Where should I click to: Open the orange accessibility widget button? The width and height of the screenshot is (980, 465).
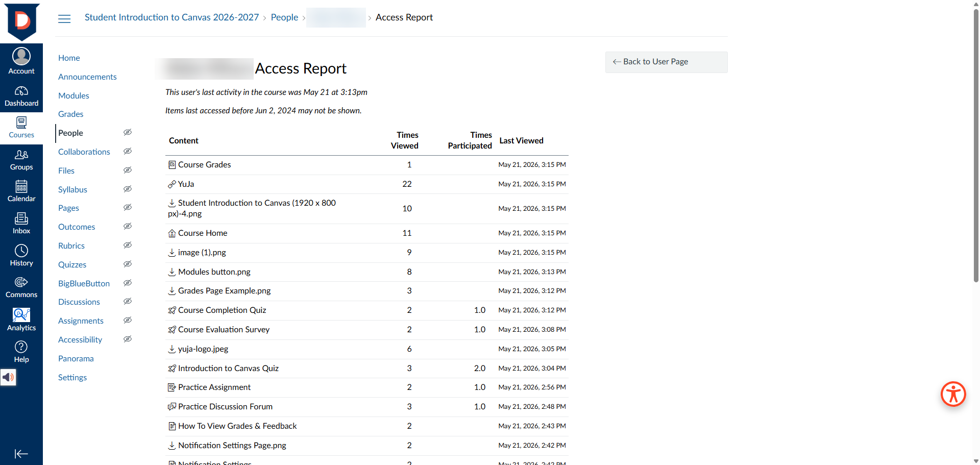click(x=953, y=394)
